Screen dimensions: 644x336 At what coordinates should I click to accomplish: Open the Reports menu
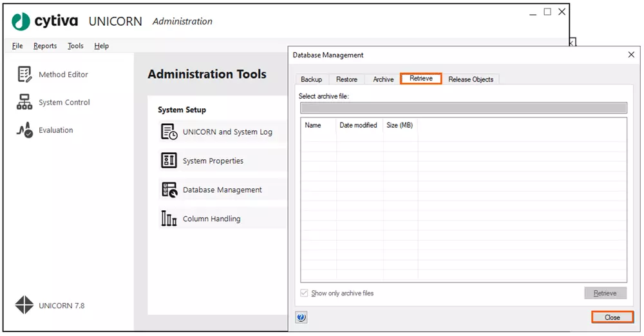[x=45, y=46]
